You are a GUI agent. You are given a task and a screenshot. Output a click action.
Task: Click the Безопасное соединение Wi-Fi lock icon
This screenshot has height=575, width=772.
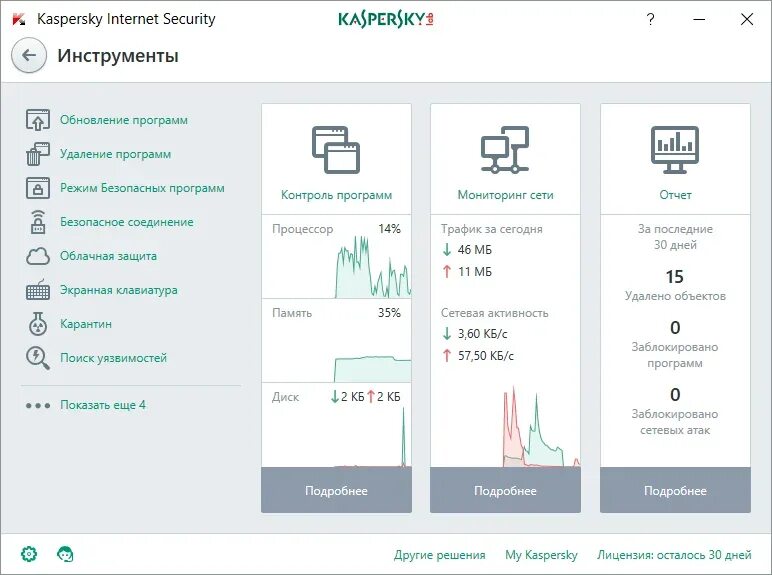38,222
